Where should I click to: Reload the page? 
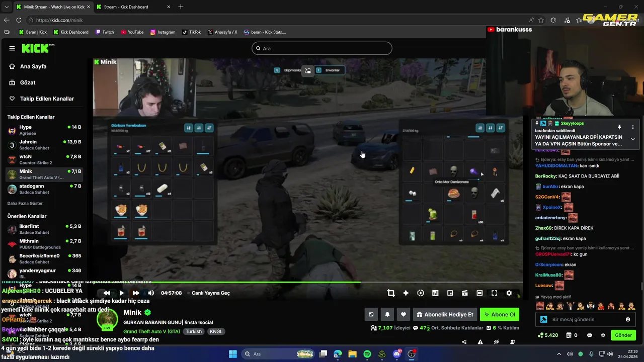[19, 20]
